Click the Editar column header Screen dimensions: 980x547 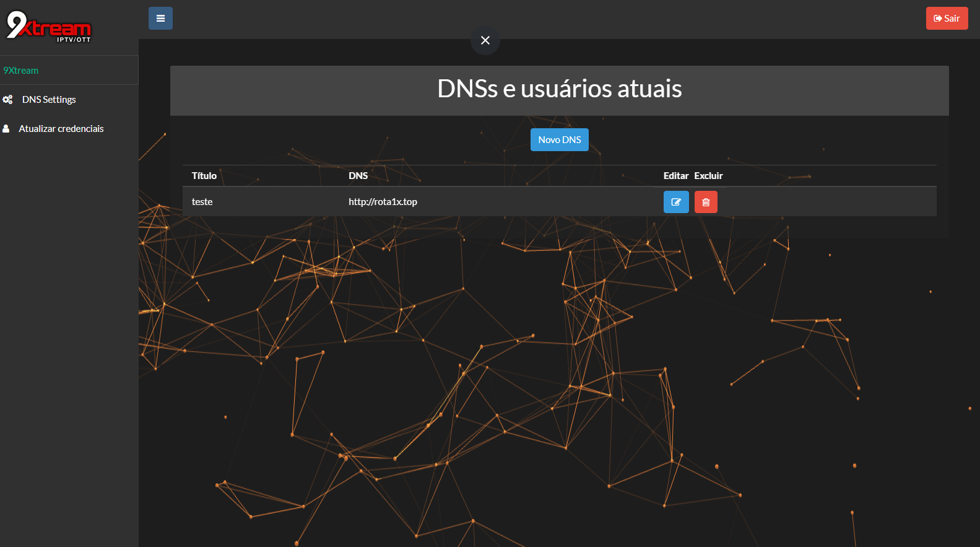point(675,176)
